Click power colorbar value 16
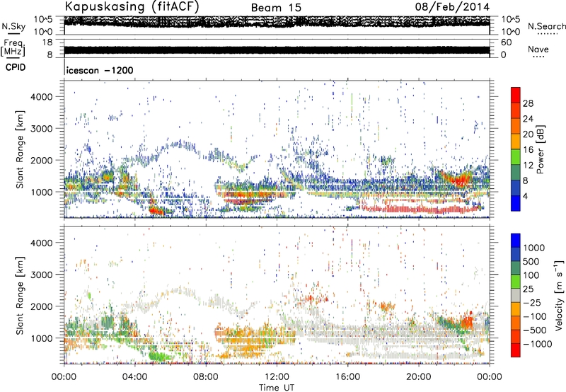Screen dimensions: 566x392 tap(528, 150)
